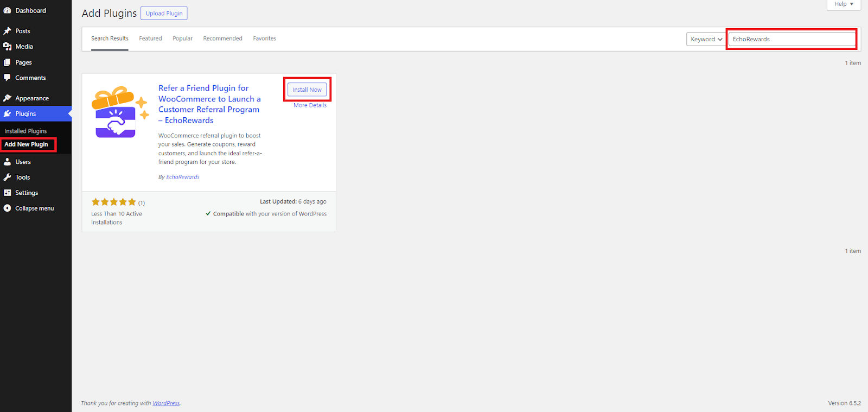Click the plugin search input field
The height and width of the screenshot is (412, 868).
791,39
